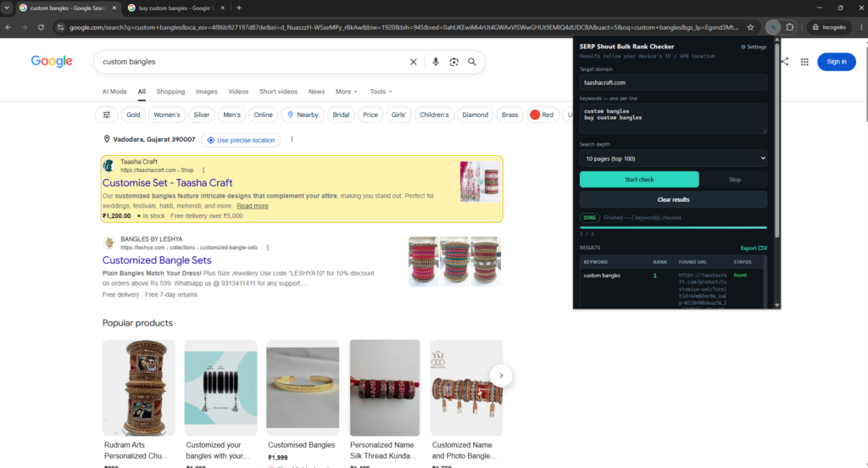Expand the More search menu
868x468 pixels.
[347, 92]
